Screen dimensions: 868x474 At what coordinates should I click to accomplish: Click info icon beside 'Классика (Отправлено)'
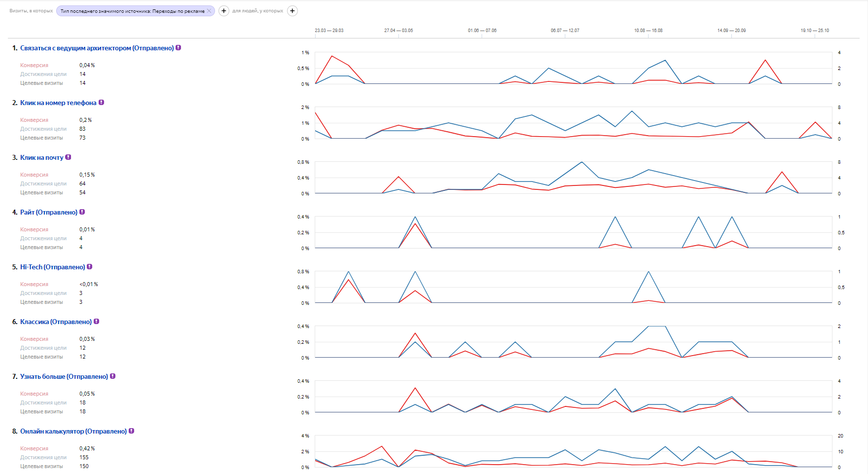click(97, 322)
